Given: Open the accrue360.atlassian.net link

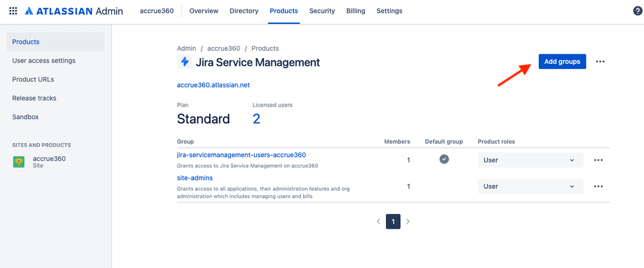Looking at the screenshot, I should 214,85.
